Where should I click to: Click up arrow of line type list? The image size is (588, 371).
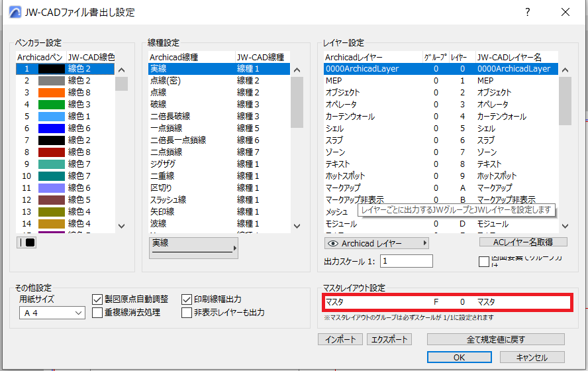tap(297, 70)
